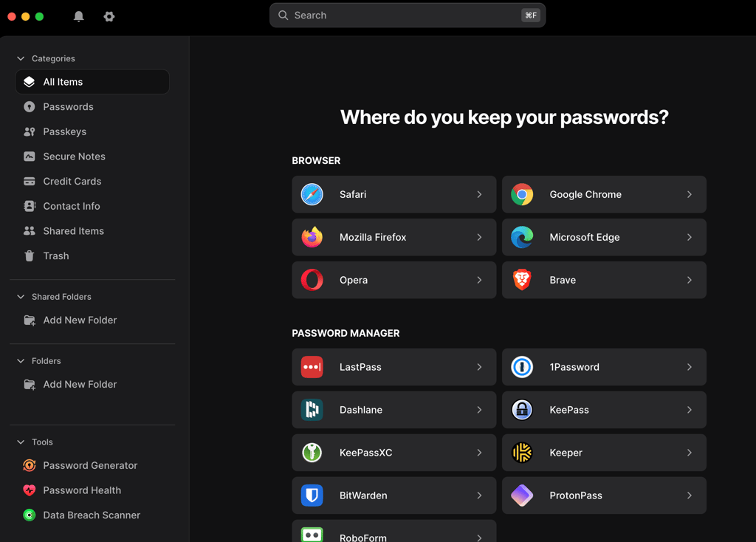Click the BitWarden shield icon
Viewport: 756px width, 542px height.
(312, 495)
